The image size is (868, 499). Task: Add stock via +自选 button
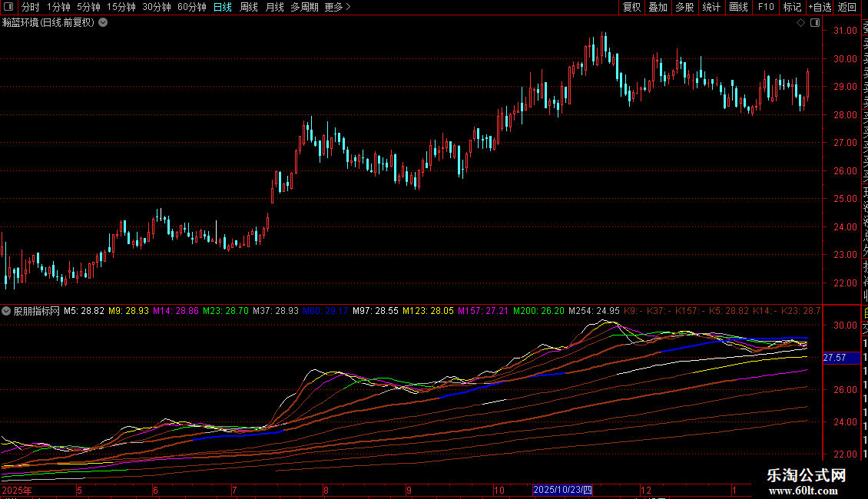tap(820, 7)
